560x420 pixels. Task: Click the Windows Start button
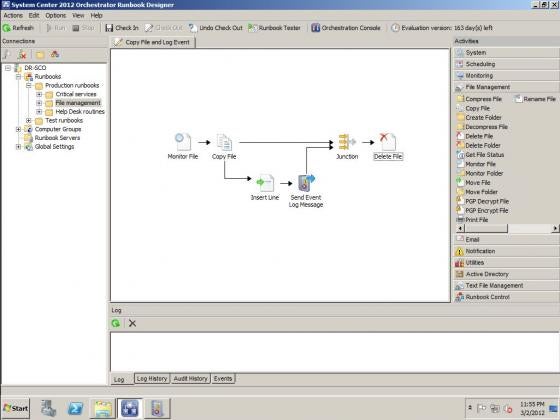[15, 408]
